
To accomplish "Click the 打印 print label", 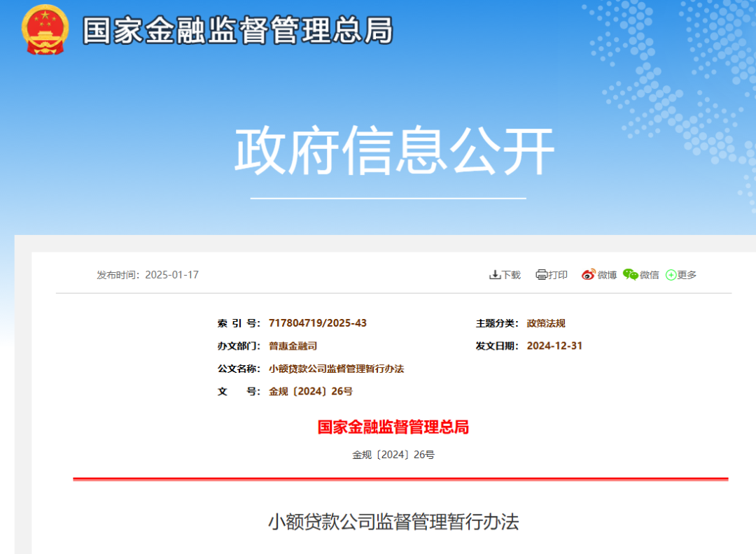I will click(x=558, y=275).
